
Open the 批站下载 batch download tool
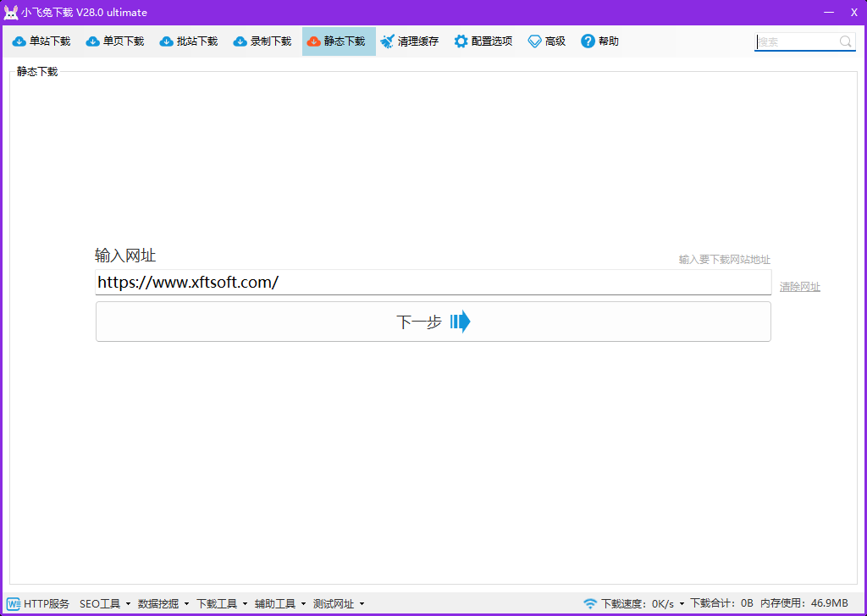point(167,41)
